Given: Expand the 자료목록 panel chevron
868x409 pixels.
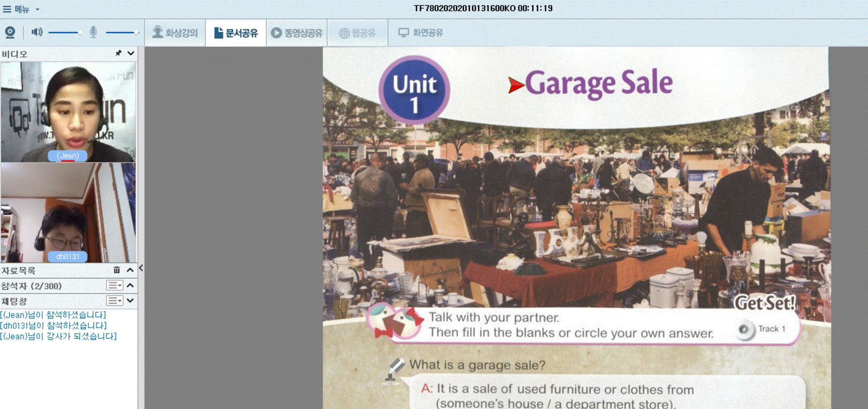Looking at the screenshot, I should click(x=130, y=270).
